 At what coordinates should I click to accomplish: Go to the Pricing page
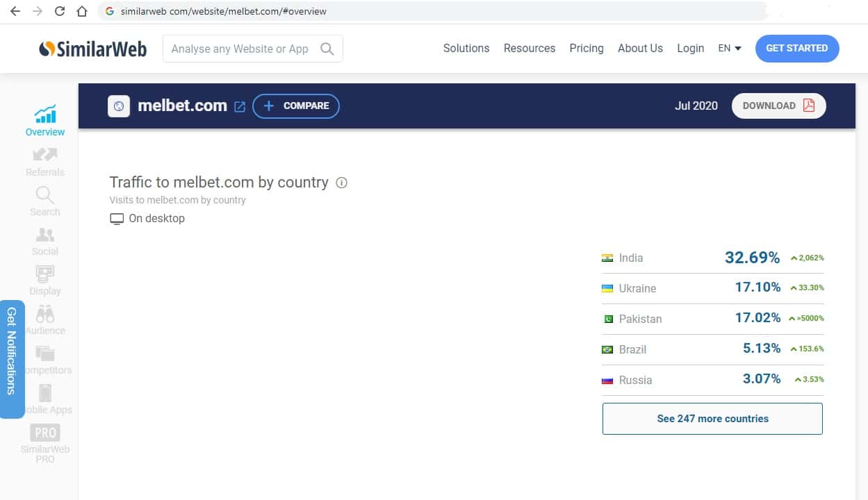coord(587,49)
